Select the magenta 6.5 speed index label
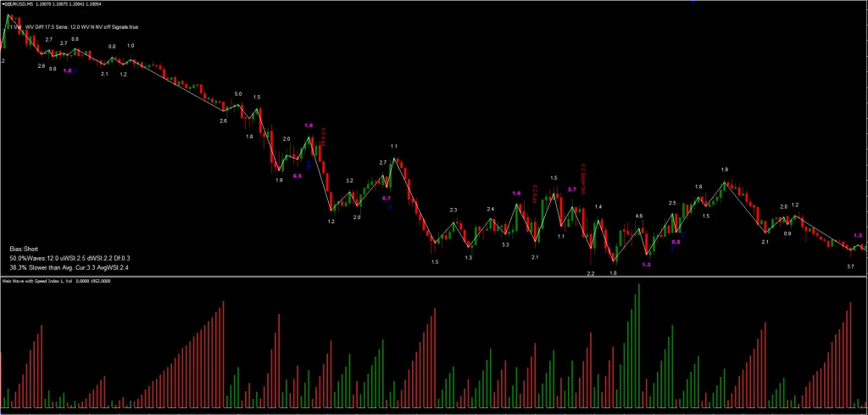The width and height of the screenshot is (868, 415). coord(298,176)
